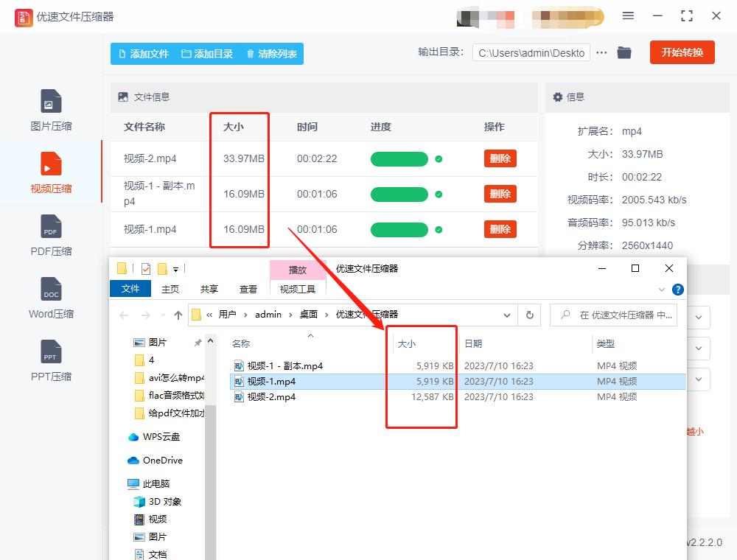Start conversion with 开始转换 button

point(682,52)
